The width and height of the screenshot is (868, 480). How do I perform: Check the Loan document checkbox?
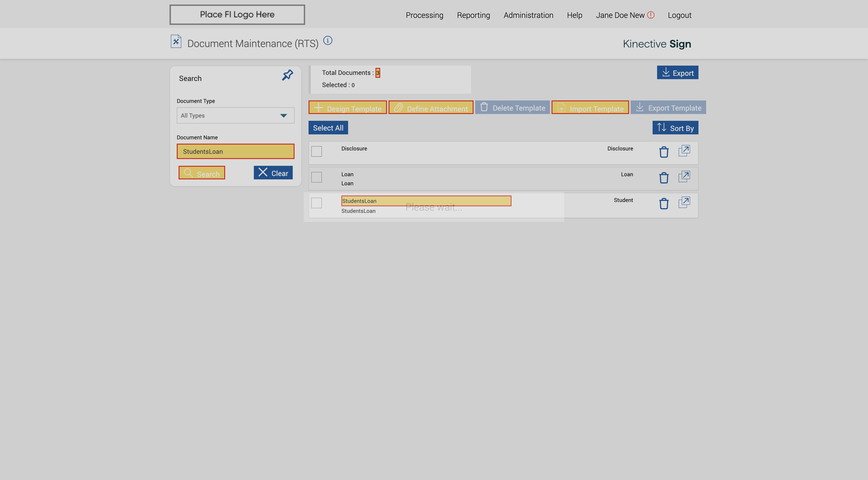(x=316, y=177)
